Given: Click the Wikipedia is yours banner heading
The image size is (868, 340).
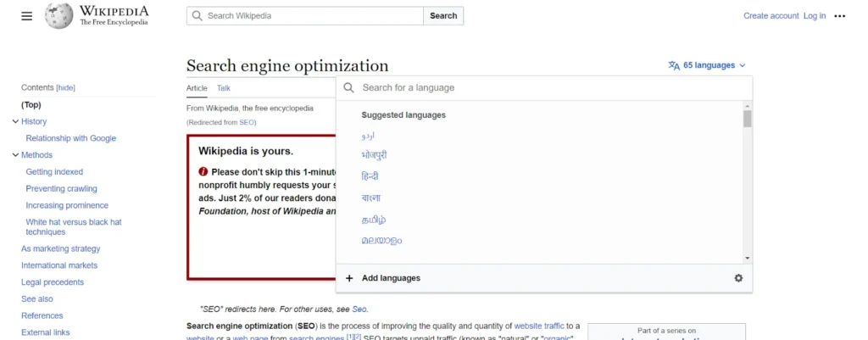Looking at the screenshot, I should point(246,151).
